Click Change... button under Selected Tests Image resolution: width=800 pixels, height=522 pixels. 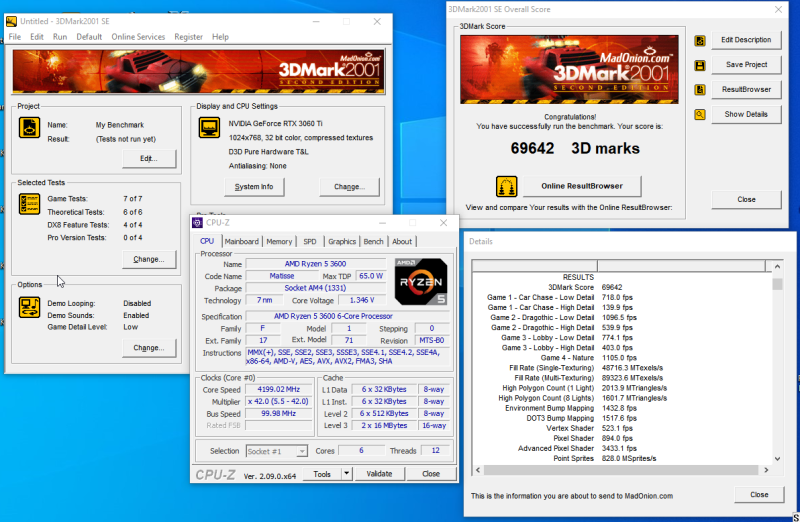tap(149, 259)
